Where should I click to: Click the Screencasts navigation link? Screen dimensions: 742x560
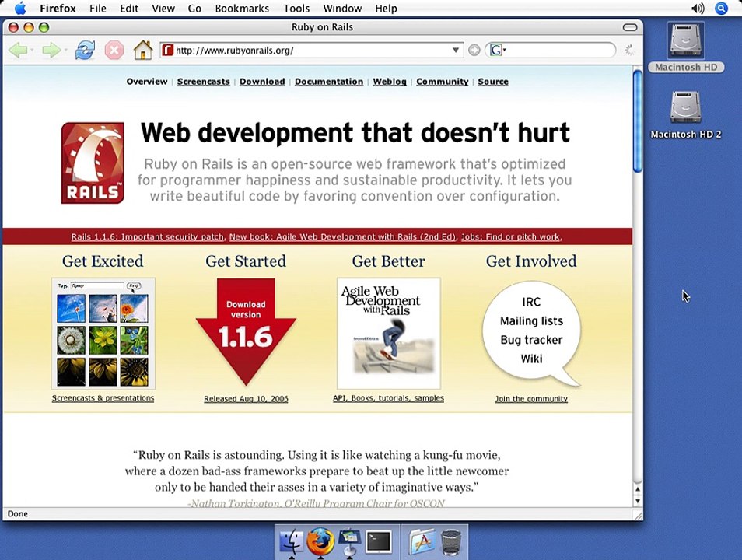(204, 82)
